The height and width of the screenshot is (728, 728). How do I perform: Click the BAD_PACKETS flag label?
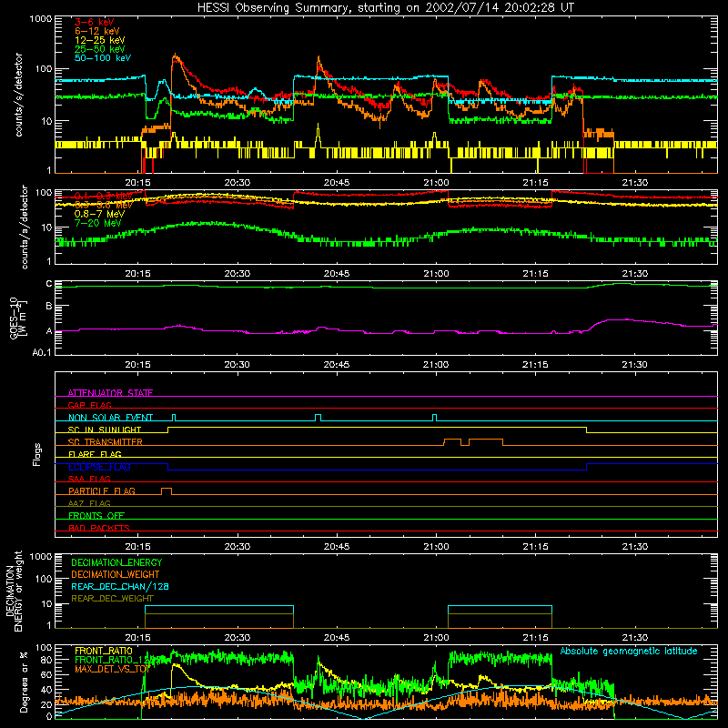[99, 528]
